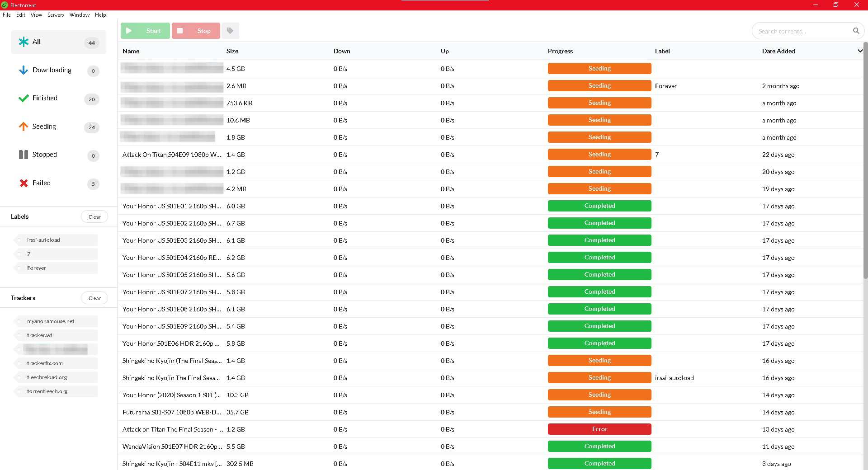
Task: Toggle the myanonamouse.net tracker filter
Action: 51,321
